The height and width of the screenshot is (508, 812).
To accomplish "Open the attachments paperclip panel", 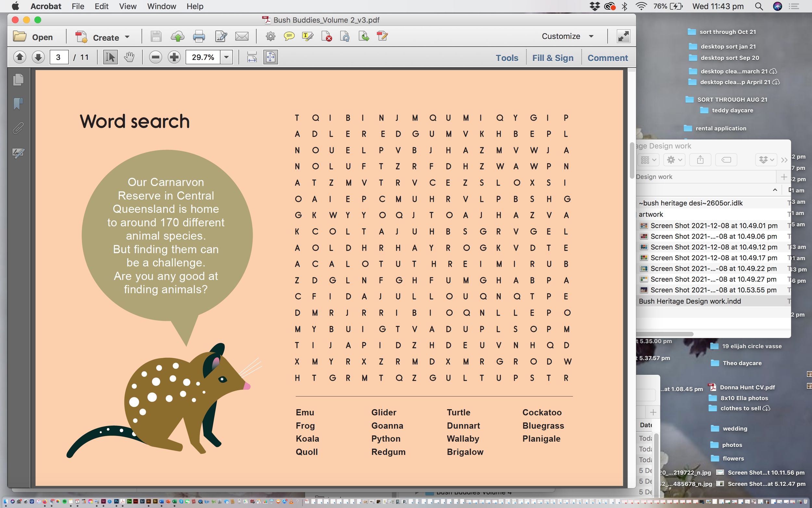I will pos(18,128).
